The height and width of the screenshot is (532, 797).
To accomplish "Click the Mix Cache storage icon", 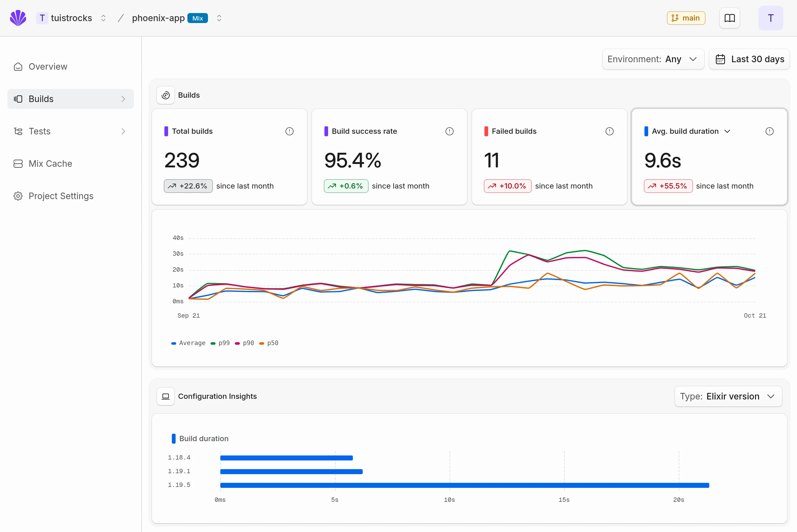I will (x=18, y=164).
